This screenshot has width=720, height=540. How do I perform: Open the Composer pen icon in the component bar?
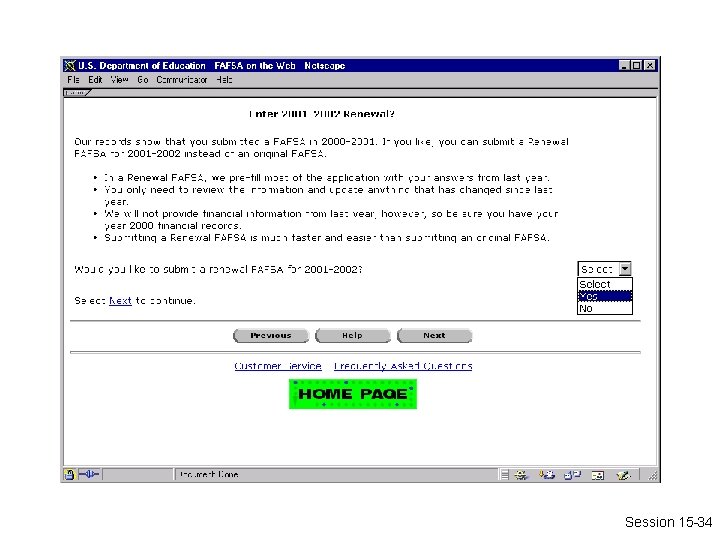pyautogui.click(x=624, y=475)
